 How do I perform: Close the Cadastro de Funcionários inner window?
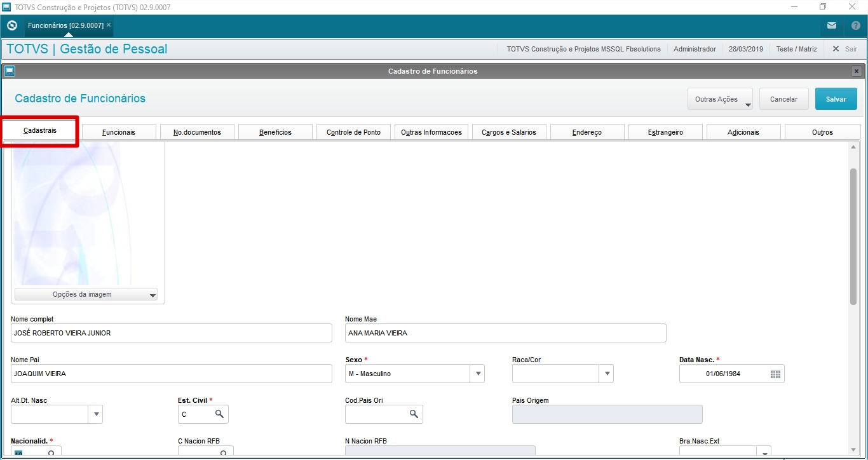coord(857,71)
